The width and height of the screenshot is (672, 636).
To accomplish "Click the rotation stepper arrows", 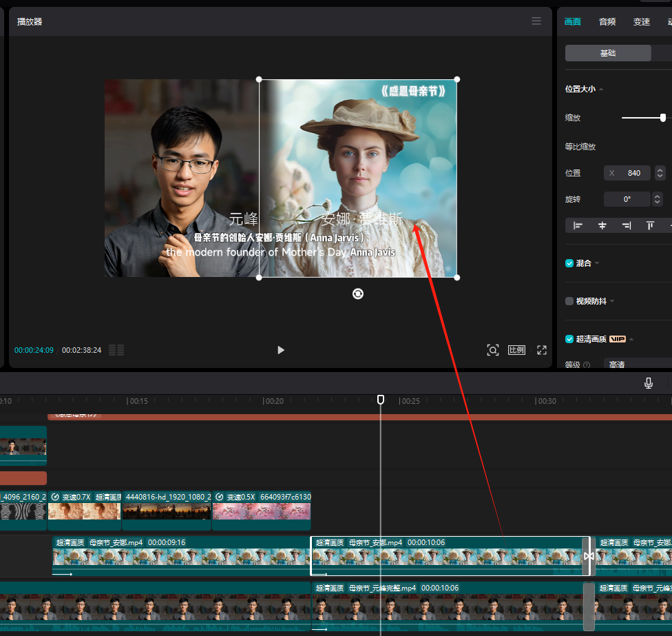I will click(657, 199).
